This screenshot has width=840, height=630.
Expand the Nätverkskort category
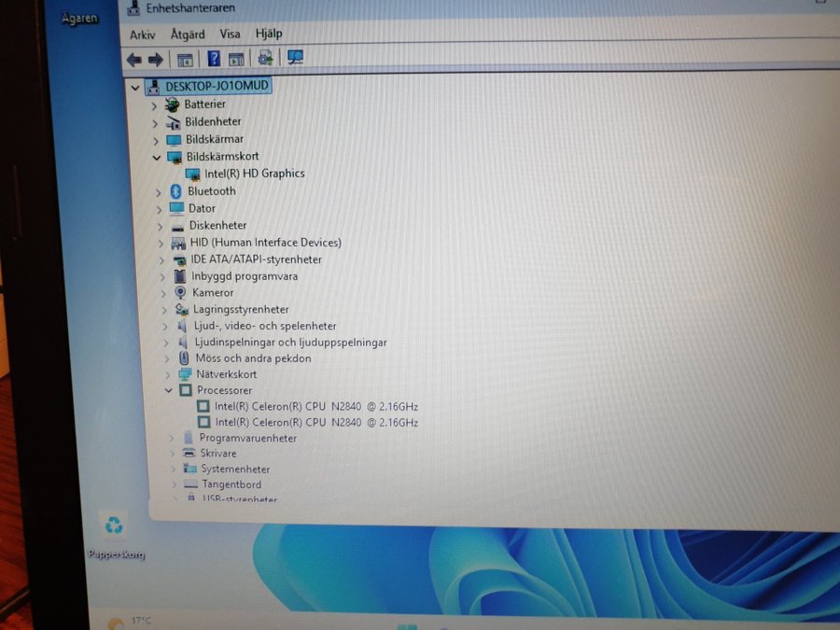(168, 375)
